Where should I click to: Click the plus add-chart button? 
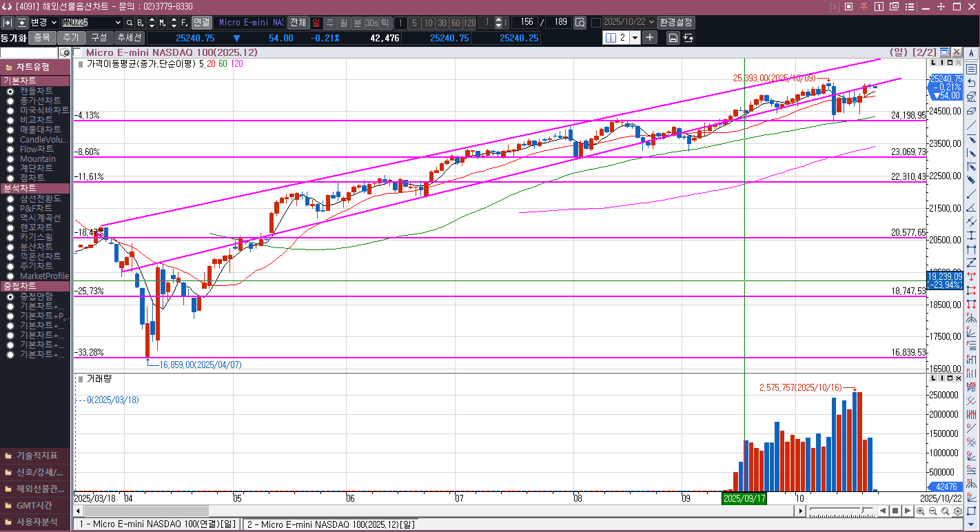pyautogui.click(x=650, y=38)
